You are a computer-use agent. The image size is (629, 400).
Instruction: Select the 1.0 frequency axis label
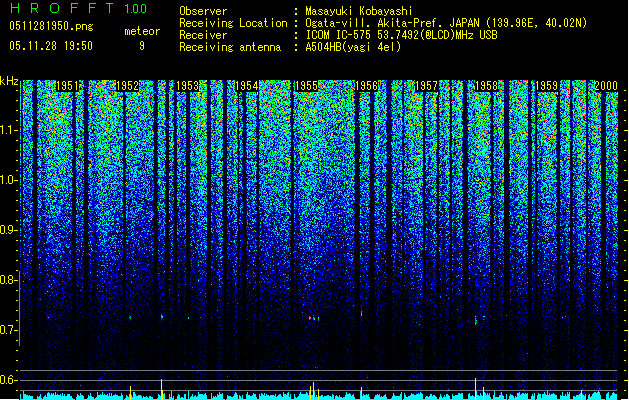9,180
